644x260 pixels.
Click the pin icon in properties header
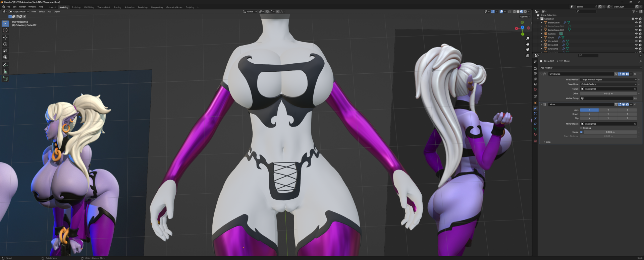coord(640,61)
